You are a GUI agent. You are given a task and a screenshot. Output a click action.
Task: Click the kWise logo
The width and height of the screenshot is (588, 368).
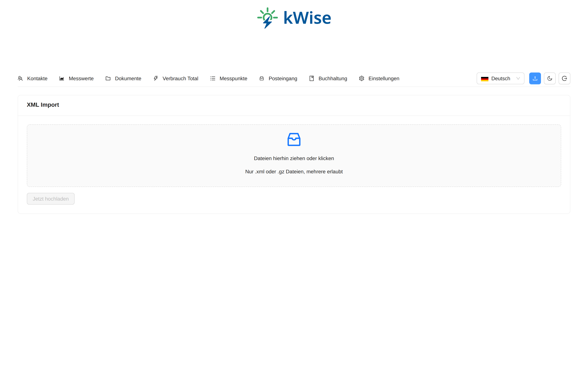click(294, 18)
